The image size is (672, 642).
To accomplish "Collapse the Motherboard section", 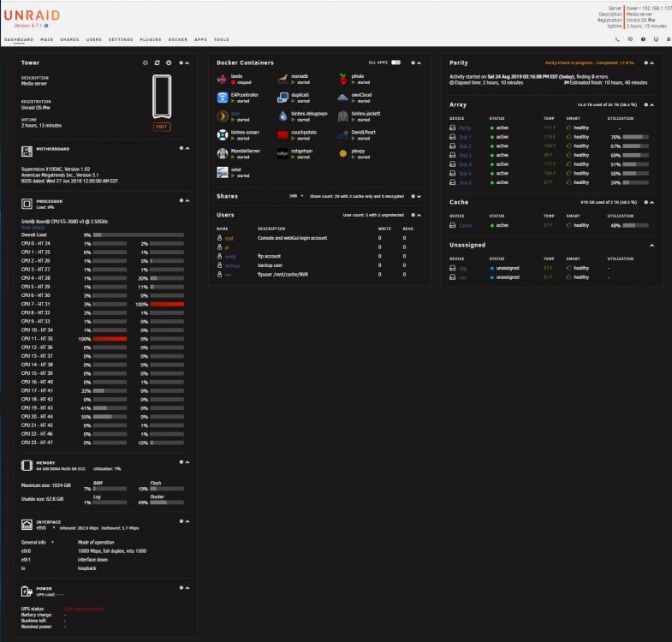I will pos(187,148).
